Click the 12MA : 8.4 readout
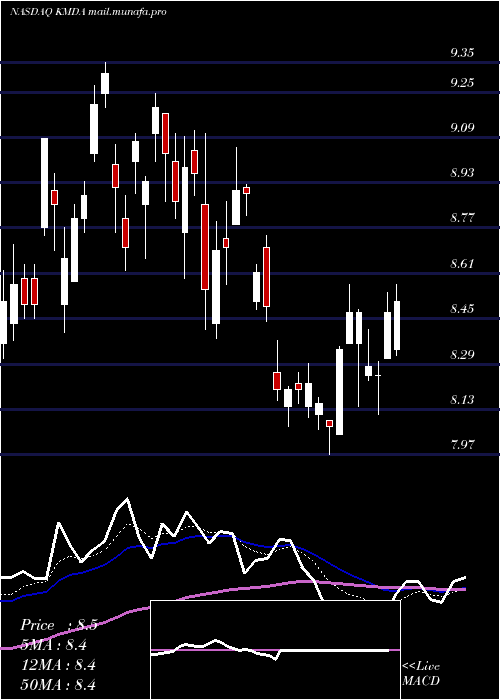 [x=58, y=665]
